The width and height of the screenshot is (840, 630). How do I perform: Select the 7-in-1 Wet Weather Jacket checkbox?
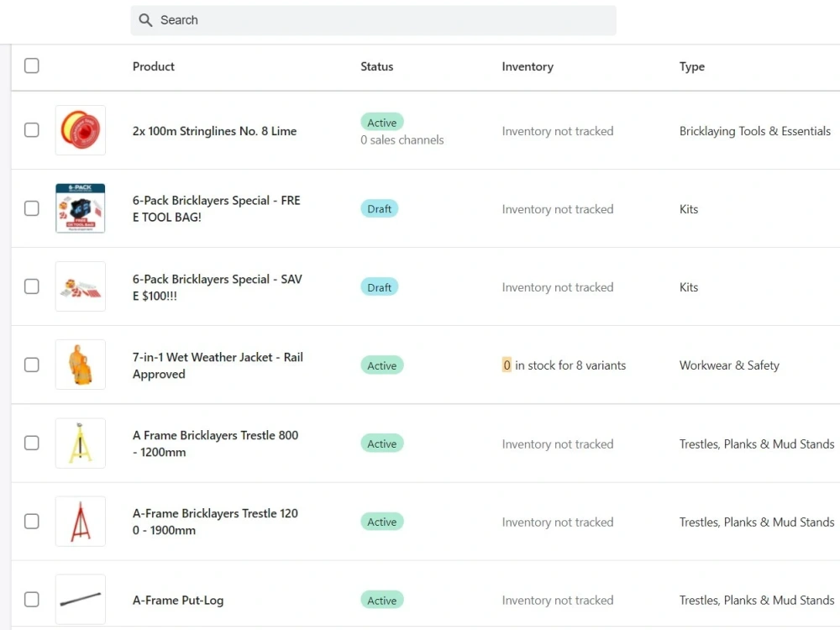32,365
